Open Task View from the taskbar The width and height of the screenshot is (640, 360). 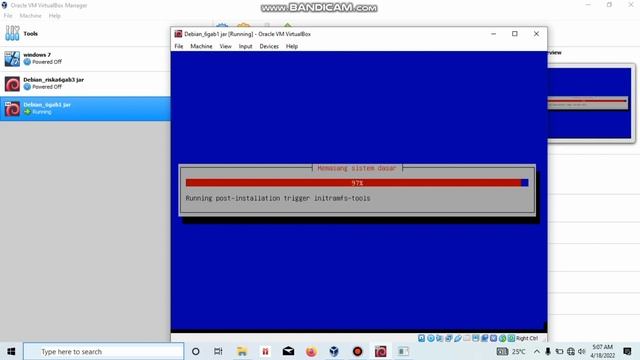pos(218,351)
